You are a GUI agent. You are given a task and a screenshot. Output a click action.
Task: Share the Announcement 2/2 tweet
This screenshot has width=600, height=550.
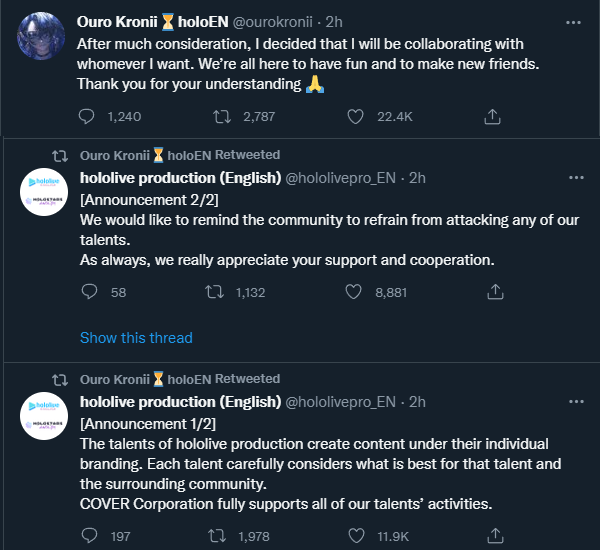click(492, 292)
